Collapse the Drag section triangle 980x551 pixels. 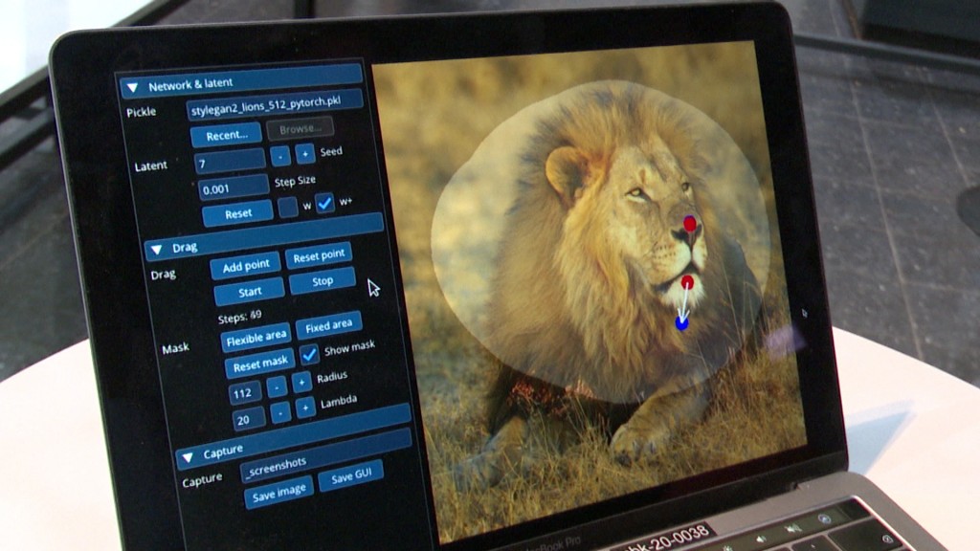156,250
